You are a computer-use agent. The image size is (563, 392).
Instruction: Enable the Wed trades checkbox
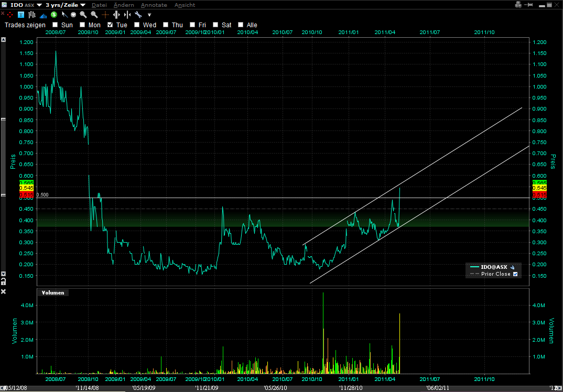(137, 25)
